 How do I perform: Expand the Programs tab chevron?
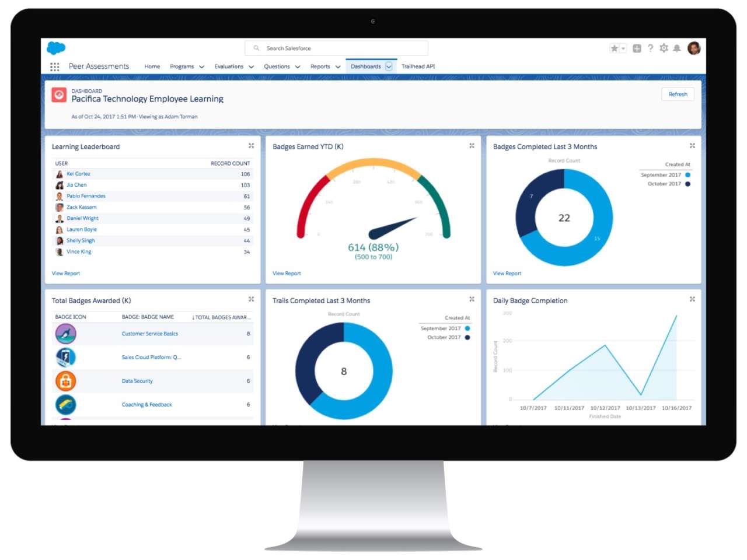click(x=202, y=67)
